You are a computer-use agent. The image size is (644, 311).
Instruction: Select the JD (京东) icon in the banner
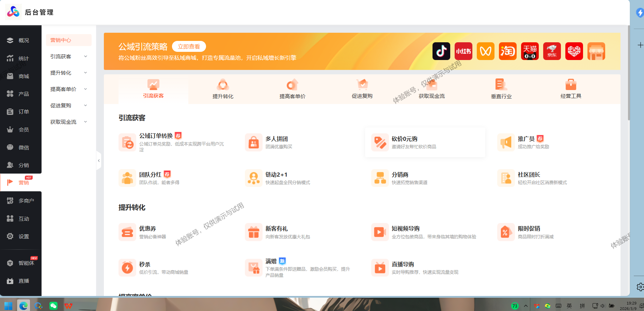point(552,51)
